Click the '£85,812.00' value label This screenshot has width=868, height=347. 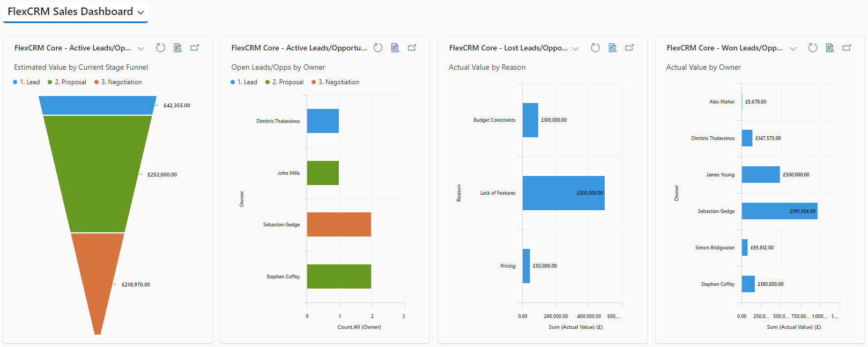pos(762,248)
